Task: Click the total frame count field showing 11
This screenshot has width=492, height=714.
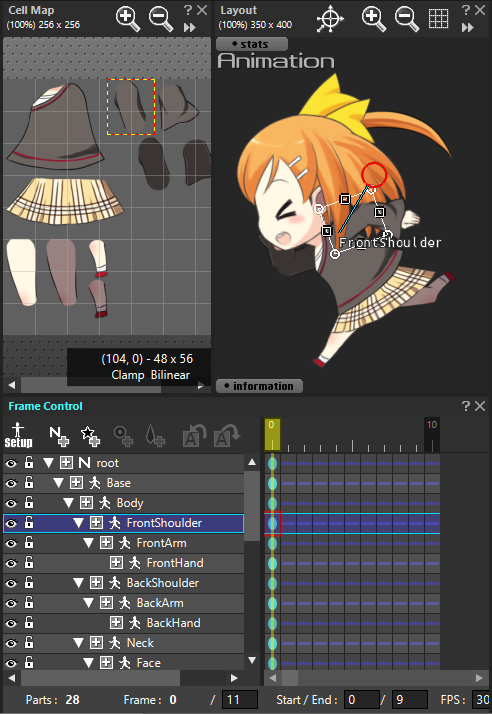Action: [240, 699]
